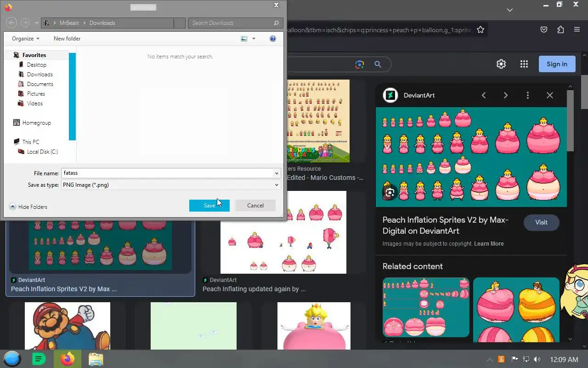Screen dimensions: 588x368
Task: Open the pink and orange Related content thumbnail
Action: 516,309
